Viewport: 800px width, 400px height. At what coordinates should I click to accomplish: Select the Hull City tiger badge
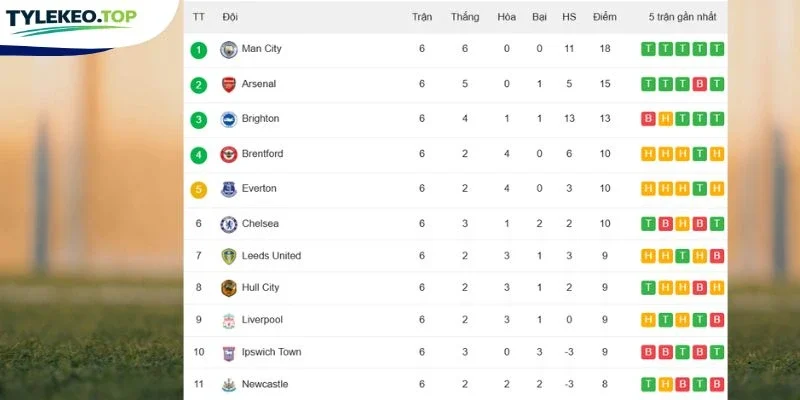point(229,288)
